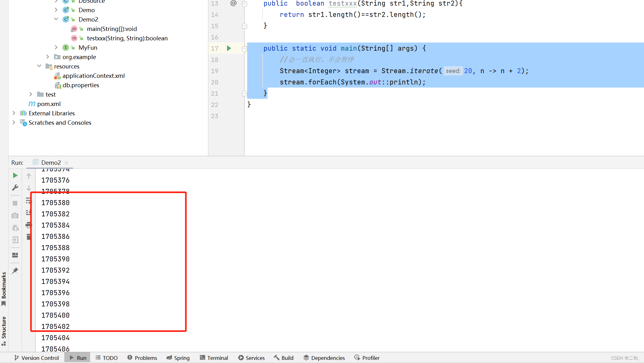Viewport: 644px width, 363px height.
Task: Click fold end marker on line 15
Action: click(x=245, y=26)
